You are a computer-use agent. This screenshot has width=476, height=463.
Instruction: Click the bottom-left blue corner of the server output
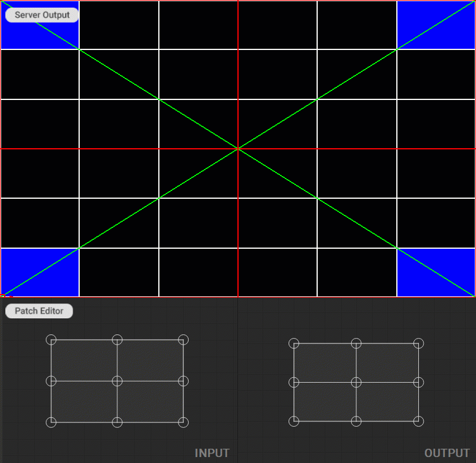(x=40, y=273)
